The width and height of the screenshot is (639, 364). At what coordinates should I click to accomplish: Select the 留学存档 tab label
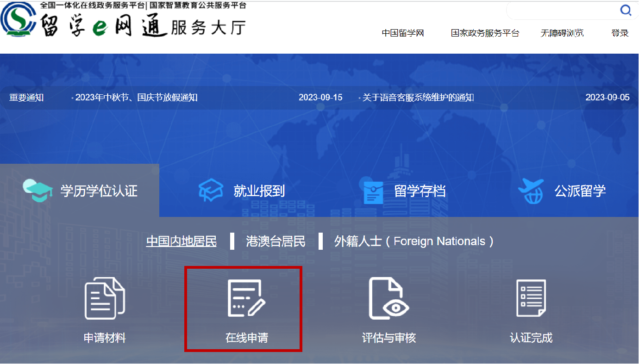pos(420,191)
